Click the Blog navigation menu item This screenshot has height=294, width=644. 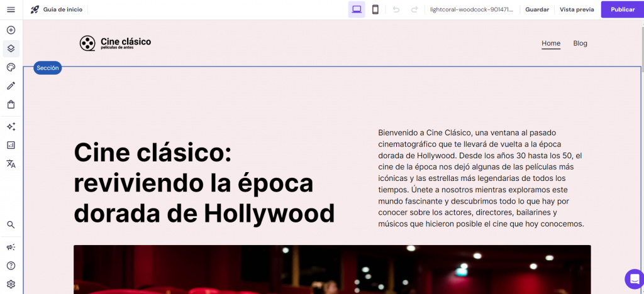coord(580,43)
